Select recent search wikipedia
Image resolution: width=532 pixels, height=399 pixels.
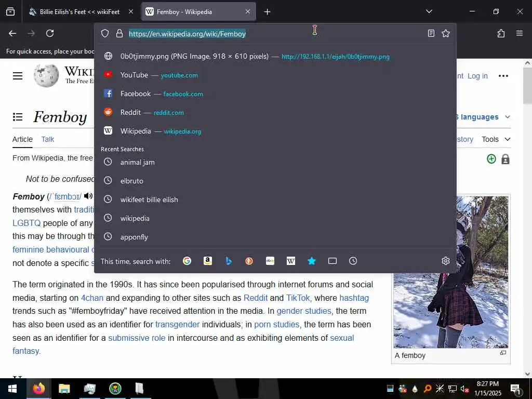pos(275,218)
